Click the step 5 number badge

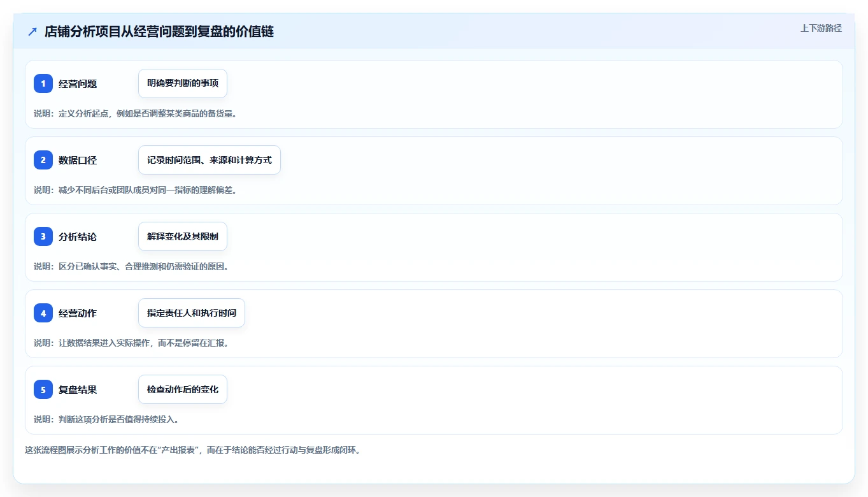point(43,389)
